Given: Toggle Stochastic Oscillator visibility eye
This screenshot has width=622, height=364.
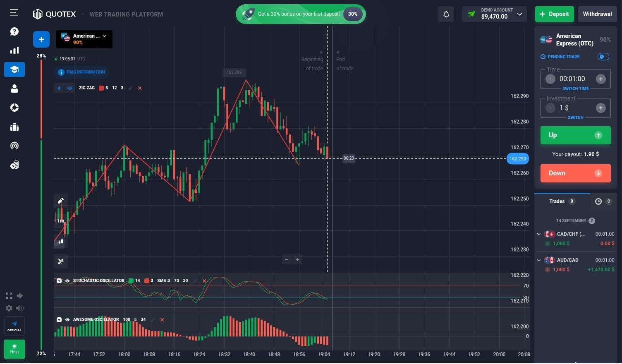Looking at the screenshot, I should [67, 281].
